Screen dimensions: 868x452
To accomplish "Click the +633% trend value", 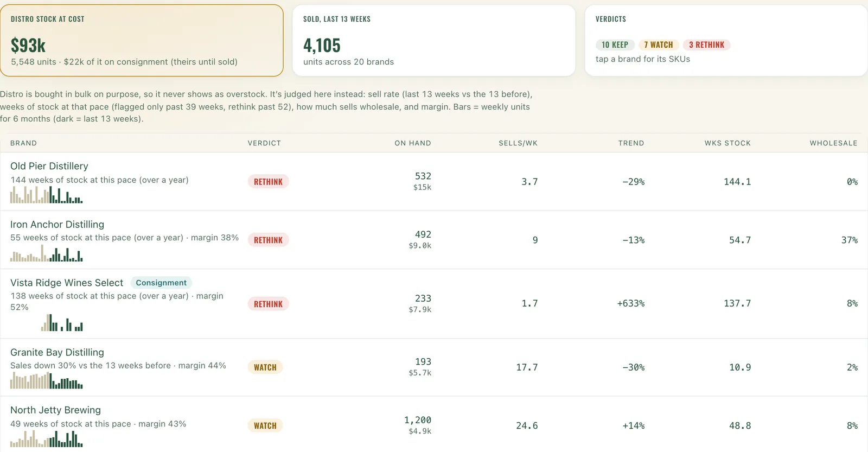I will tap(630, 303).
